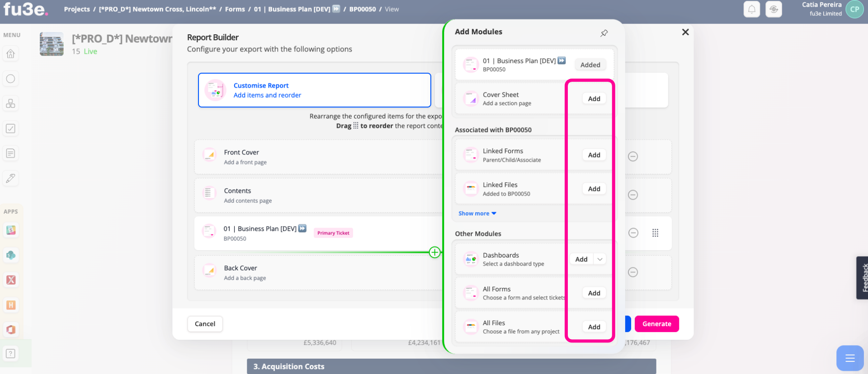Click the project thumbnail image

tap(52, 44)
